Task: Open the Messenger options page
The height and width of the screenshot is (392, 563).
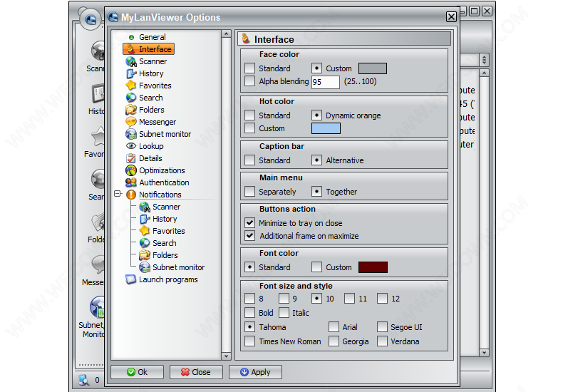Action: pyautogui.click(x=157, y=122)
